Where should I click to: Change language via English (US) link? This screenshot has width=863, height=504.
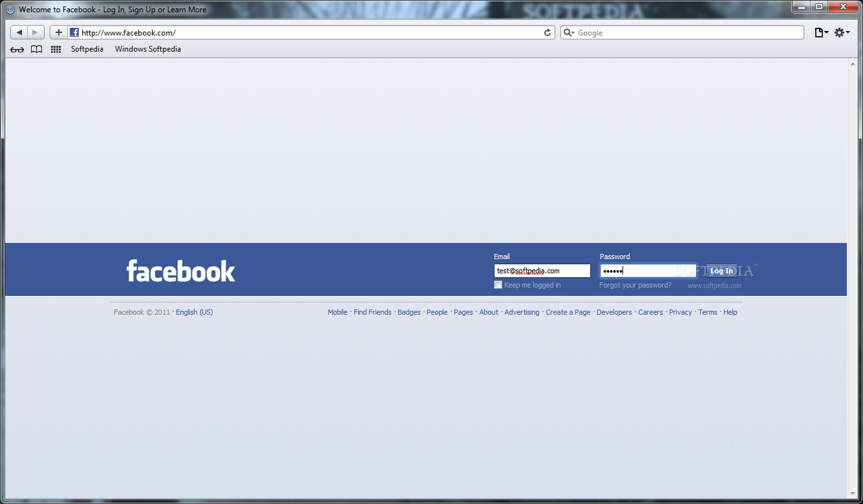194,312
